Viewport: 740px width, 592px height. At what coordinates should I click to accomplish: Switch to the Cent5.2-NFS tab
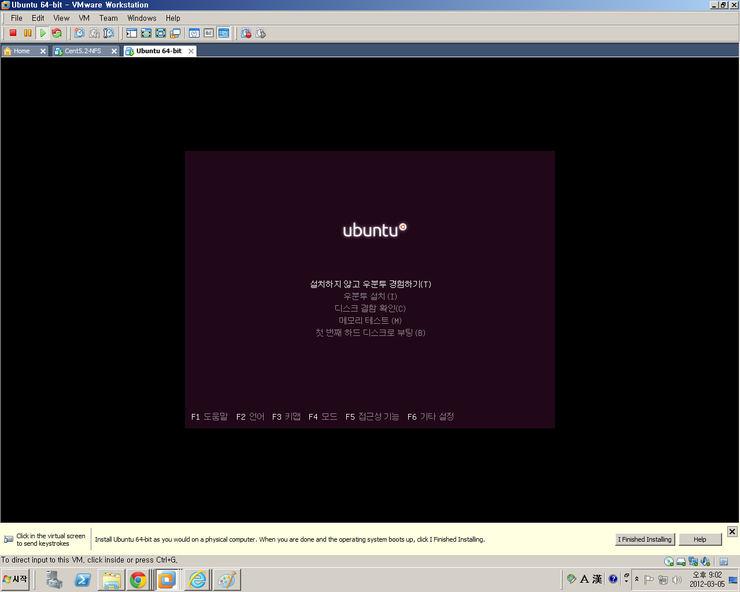[83, 51]
